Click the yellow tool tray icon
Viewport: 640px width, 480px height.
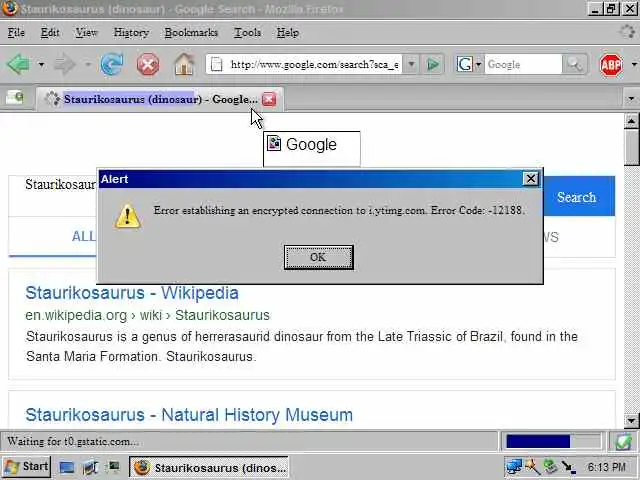click(x=532, y=467)
